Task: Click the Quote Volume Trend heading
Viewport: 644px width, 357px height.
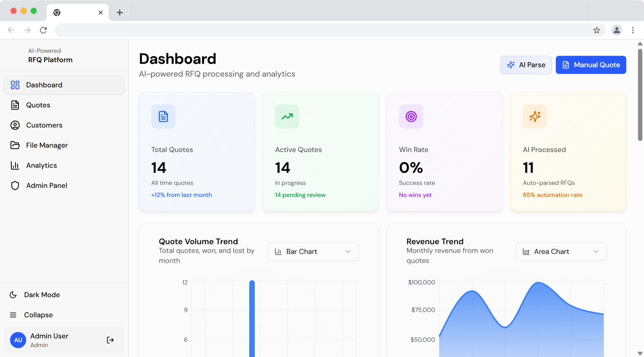Action: (x=198, y=241)
